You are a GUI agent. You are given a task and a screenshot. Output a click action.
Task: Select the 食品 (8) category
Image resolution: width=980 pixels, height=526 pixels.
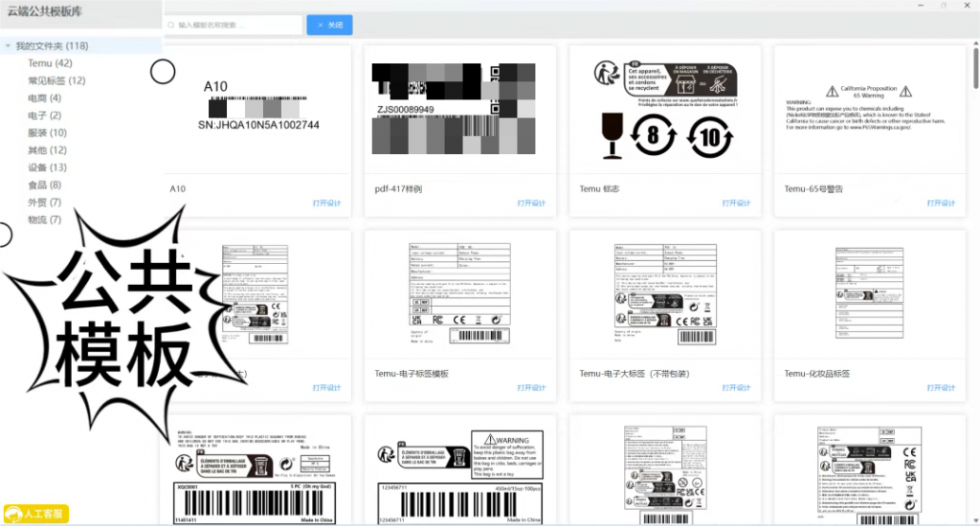click(x=44, y=185)
